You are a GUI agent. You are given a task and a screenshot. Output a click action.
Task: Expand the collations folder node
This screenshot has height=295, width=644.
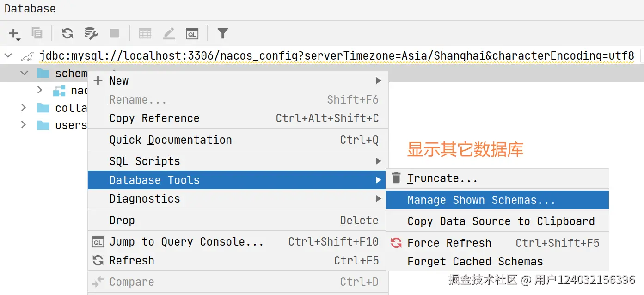pos(24,108)
